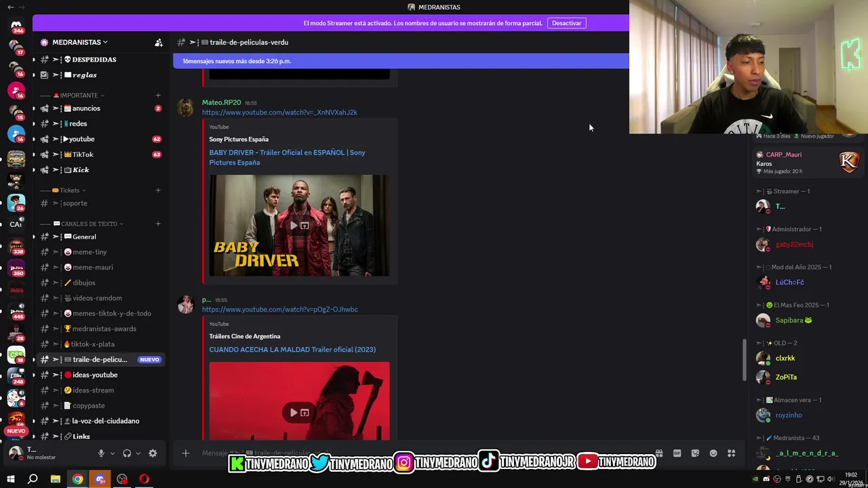Open the ideas-youtube channel

pos(100,375)
